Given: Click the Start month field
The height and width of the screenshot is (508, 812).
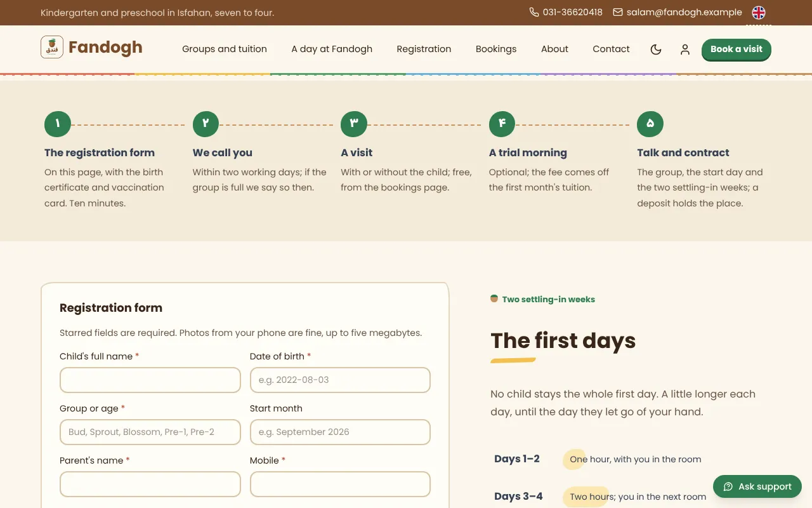Looking at the screenshot, I should (340, 432).
